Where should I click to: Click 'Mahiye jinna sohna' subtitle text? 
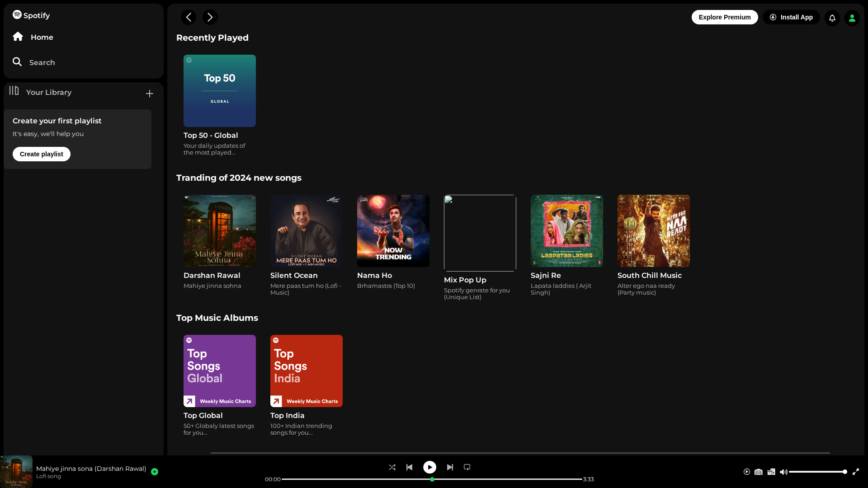tap(212, 286)
